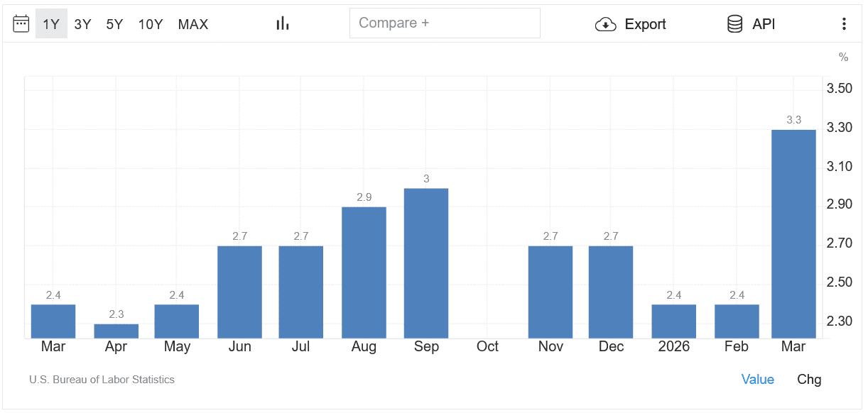Open U.S. Bureau of Labor Statistics source
The height and width of the screenshot is (413, 868).
[102, 380]
